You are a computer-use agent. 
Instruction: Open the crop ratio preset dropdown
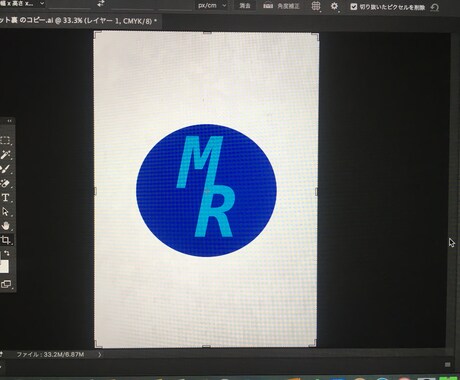coord(21,4)
